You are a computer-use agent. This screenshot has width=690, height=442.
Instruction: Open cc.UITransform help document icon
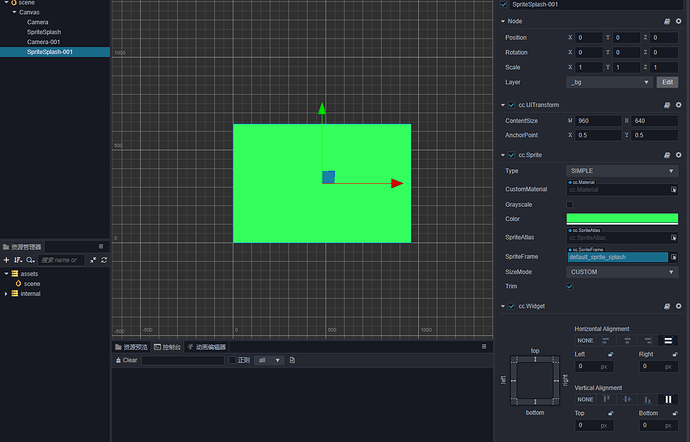point(667,105)
